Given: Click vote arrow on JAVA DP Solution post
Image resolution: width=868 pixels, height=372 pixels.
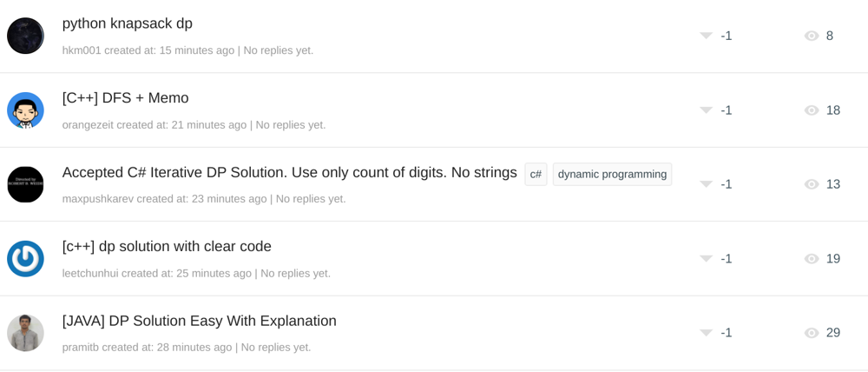Looking at the screenshot, I should tap(706, 332).
